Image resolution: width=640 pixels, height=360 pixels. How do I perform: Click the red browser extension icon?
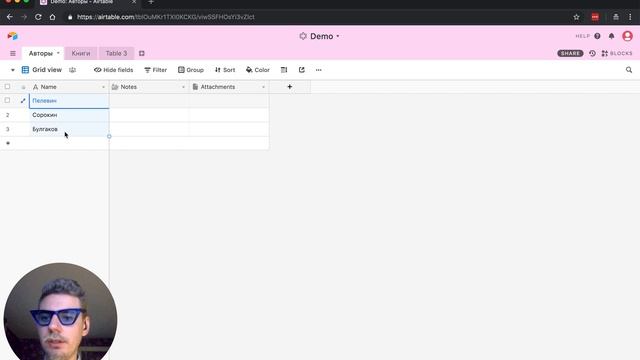pos(595,17)
